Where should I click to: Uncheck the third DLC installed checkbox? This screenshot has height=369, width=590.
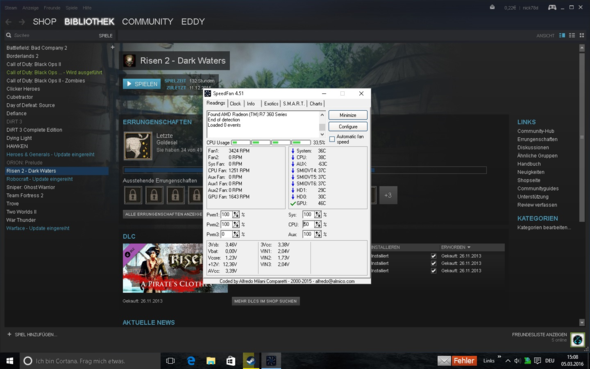pos(433,270)
